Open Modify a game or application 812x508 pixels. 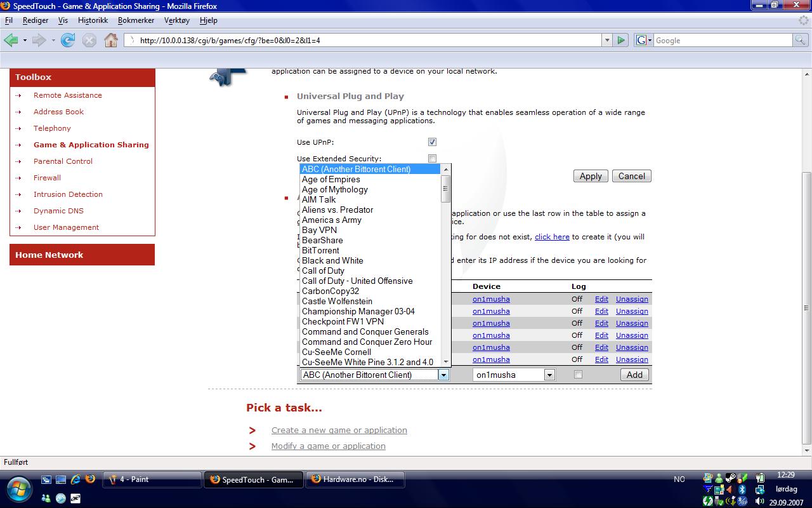(329, 446)
